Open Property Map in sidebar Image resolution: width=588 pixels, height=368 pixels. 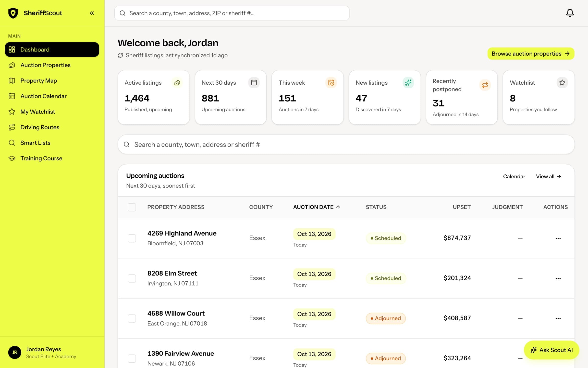[x=52, y=80]
